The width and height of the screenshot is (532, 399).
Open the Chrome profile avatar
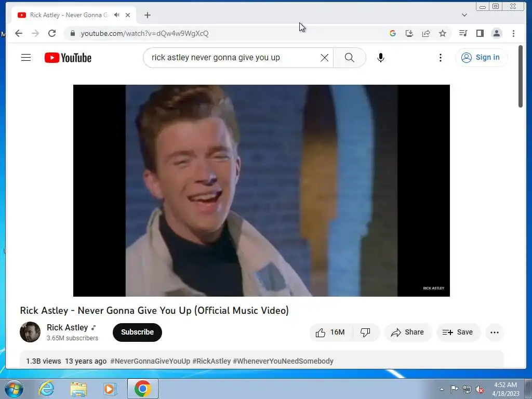[497, 33]
